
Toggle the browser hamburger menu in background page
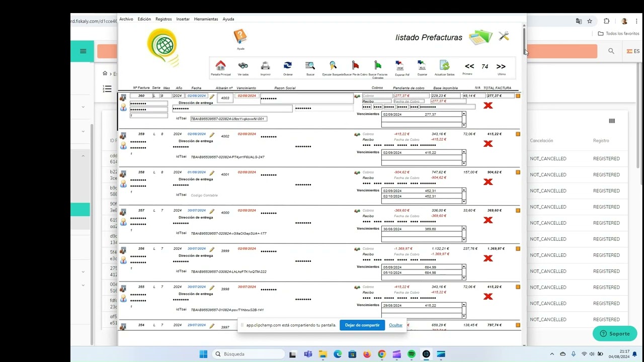(x=83, y=51)
